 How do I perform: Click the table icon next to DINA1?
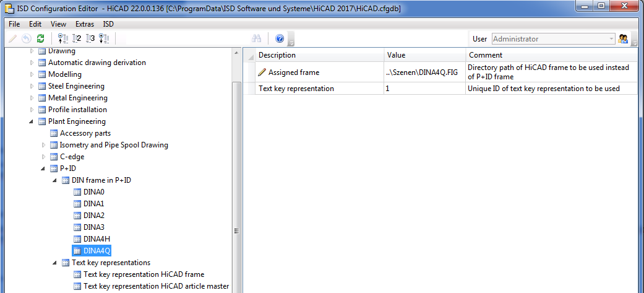coord(77,204)
